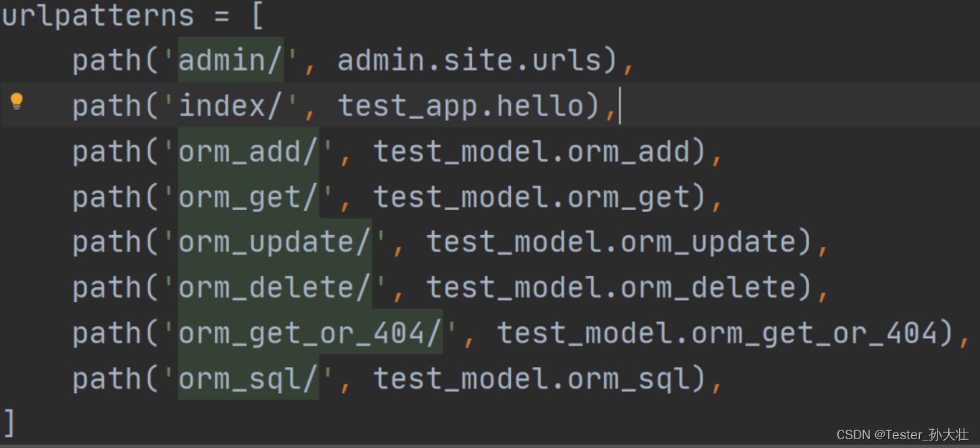Click the 'orm_get/' route string
The image size is (980, 448).
(x=249, y=197)
